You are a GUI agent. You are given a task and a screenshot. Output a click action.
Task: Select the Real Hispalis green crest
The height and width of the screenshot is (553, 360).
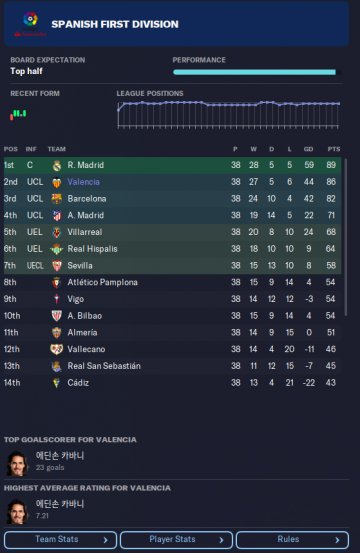click(56, 249)
